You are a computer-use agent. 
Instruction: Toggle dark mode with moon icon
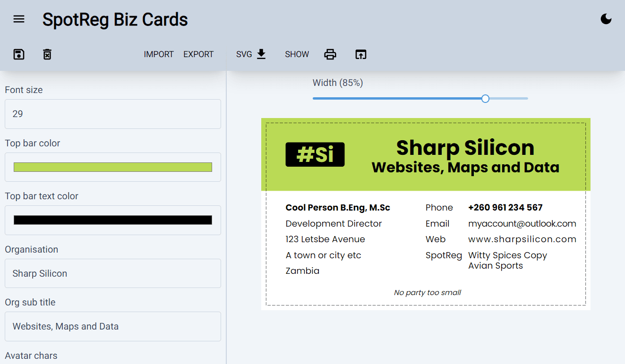point(606,19)
